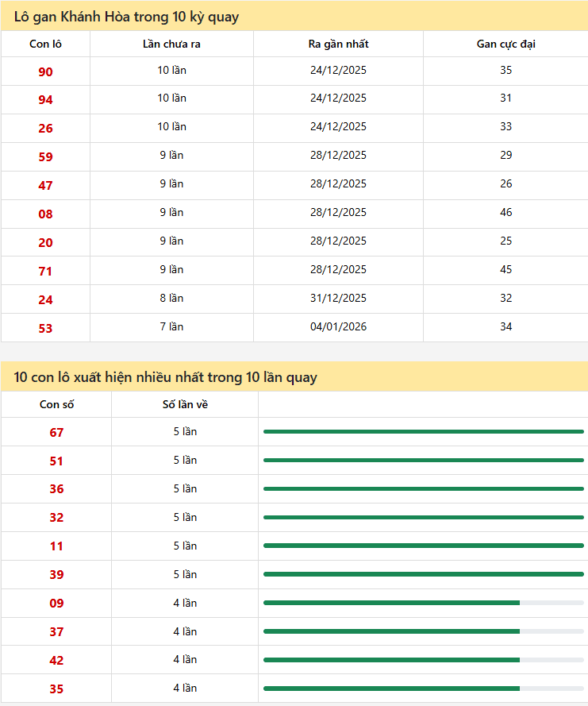588x706 pixels.
Task: Click lô number 90 in the gan table
Action: click(x=45, y=71)
